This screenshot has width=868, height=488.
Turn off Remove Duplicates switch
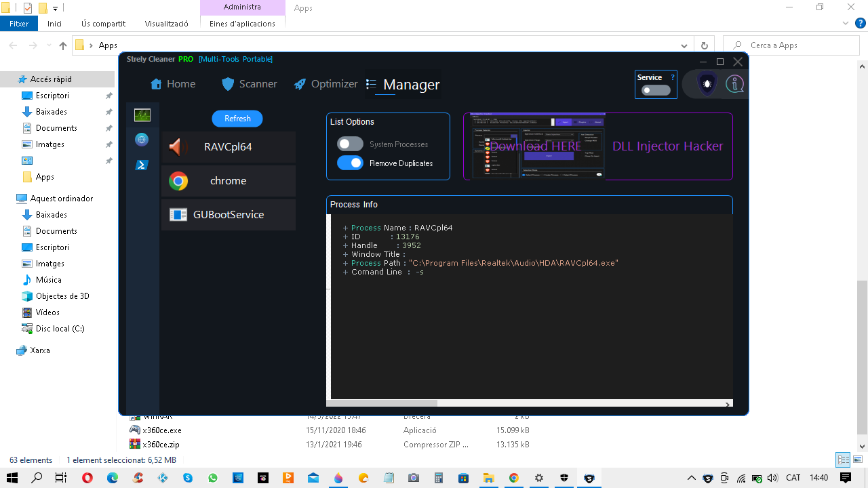pyautogui.click(x=350, y=163)
